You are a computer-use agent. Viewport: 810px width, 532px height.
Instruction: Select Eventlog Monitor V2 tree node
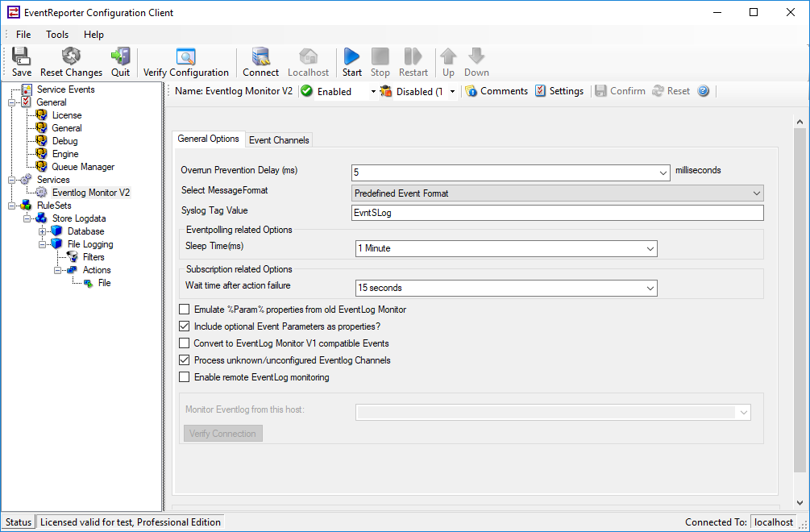tap(91, 193)
